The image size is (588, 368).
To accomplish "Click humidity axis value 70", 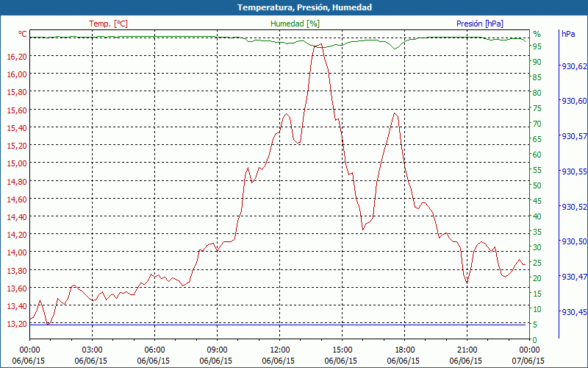I will pos(537,124).
